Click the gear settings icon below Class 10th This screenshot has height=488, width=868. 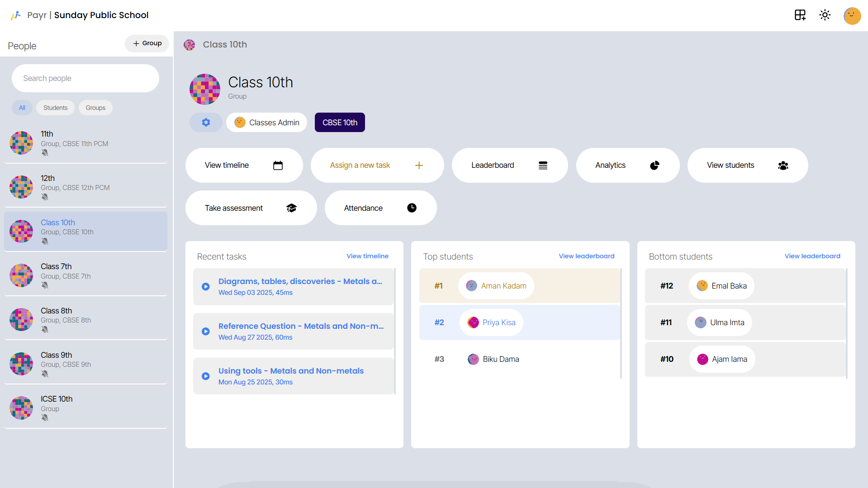pyautogui.click(x=206, y=122)
